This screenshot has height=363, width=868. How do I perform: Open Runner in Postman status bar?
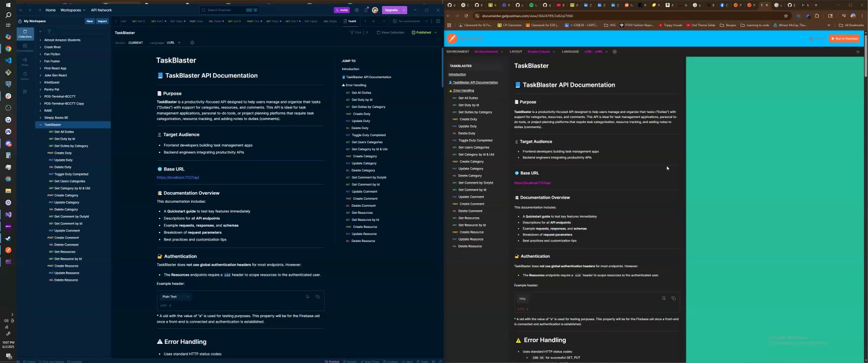[351, 361]
